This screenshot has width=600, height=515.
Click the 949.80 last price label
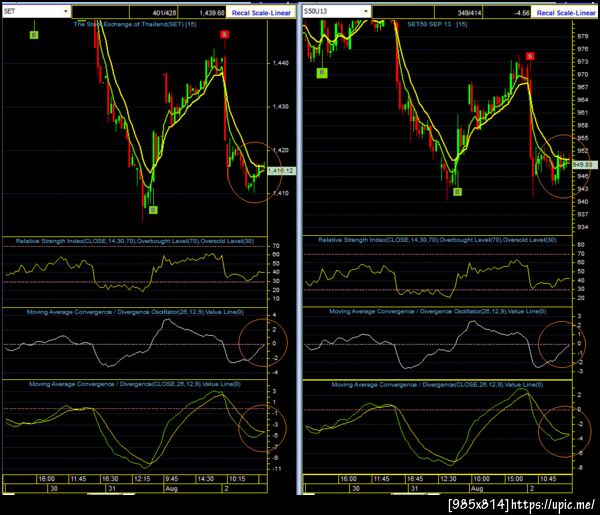585,165
